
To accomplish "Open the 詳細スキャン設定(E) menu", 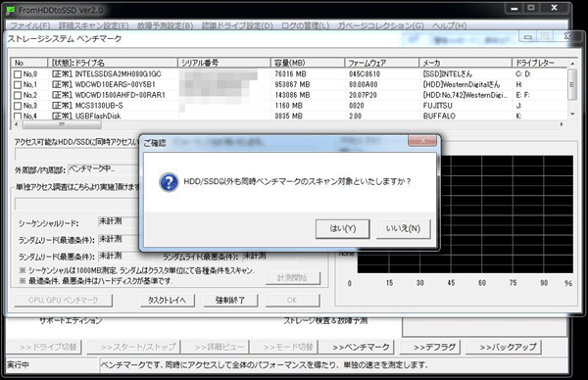I will pos(93,25).
